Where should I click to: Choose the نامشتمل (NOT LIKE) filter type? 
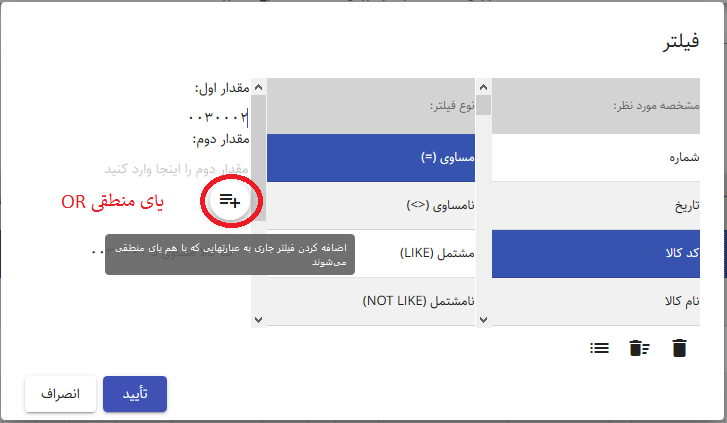click(x=371, y=301)
